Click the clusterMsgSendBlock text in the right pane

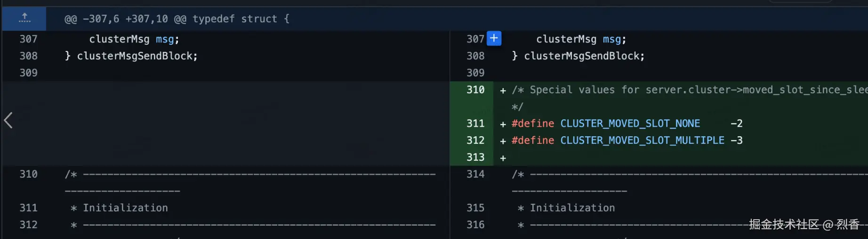(584, 56)
